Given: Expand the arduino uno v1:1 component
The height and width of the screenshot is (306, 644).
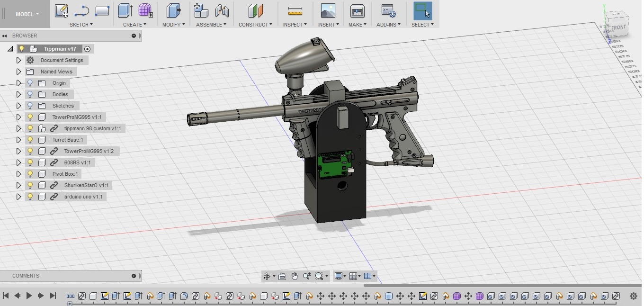Looking at the screenshot, I should 19,197.
